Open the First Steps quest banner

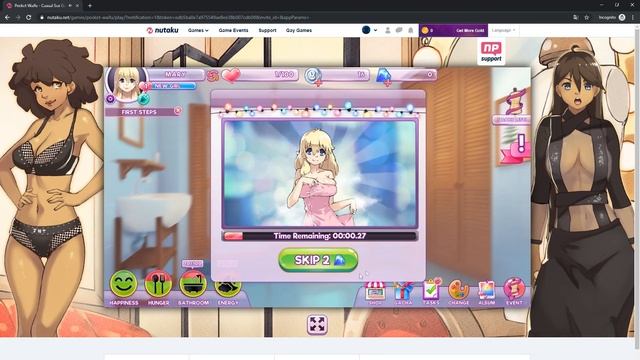(x=139, y=112)
